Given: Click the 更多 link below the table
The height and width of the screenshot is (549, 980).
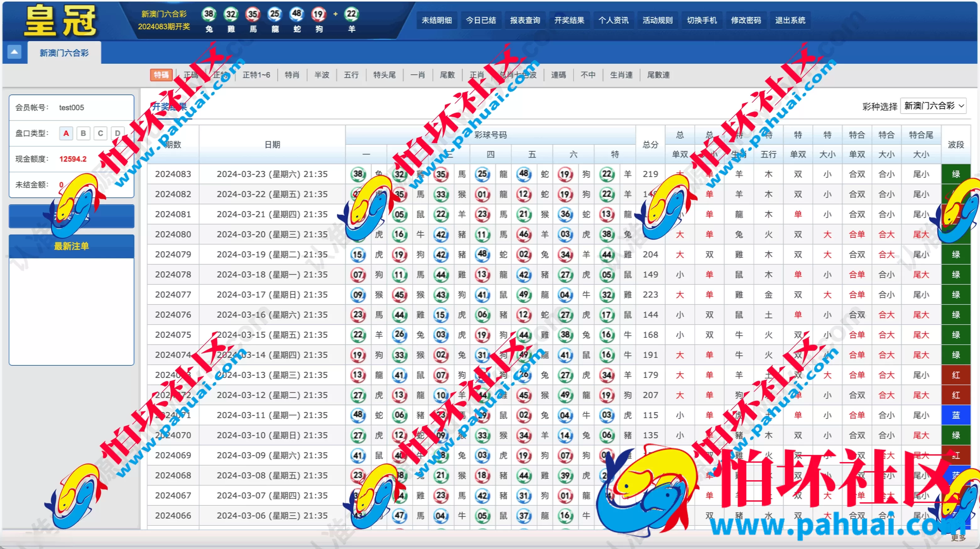Looking at the screenshot, I should click(x=958, y=538).
